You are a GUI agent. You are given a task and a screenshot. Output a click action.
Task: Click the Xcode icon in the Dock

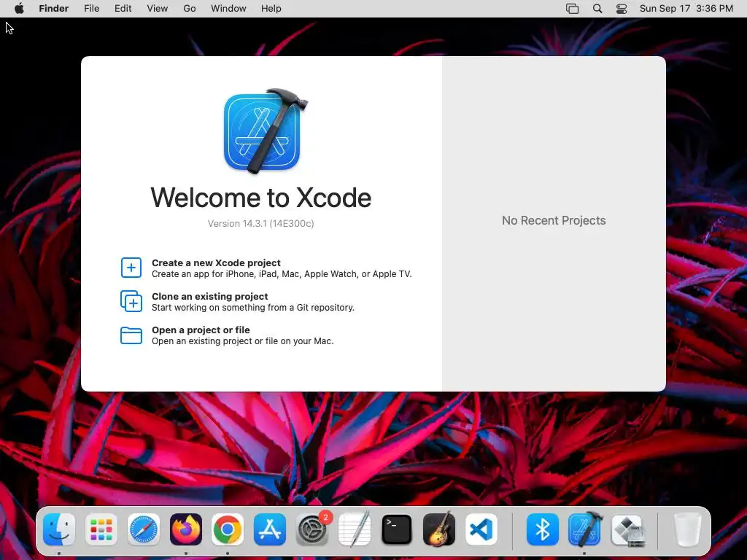click(585, 529)
